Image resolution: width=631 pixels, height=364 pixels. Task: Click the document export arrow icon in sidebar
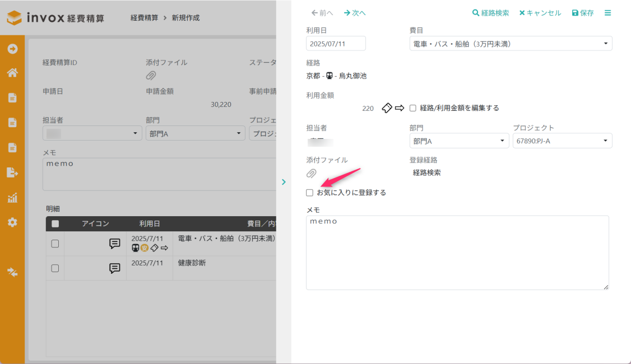pos(12,172)
